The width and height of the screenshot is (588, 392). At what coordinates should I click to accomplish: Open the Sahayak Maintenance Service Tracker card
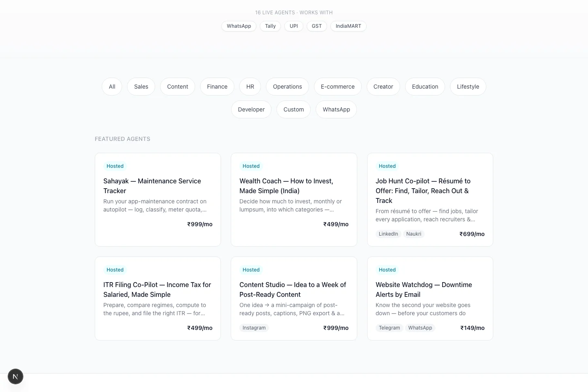coord(158,200)
